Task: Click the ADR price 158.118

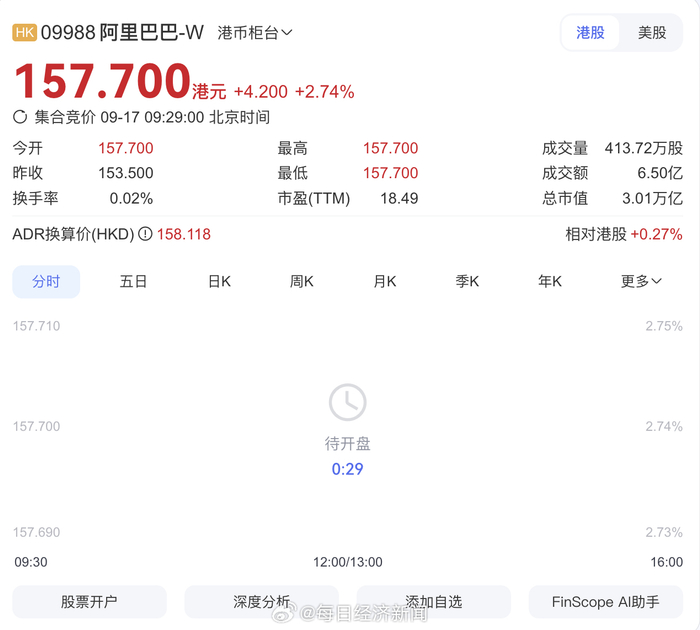Action: click(x=183, y=234)
